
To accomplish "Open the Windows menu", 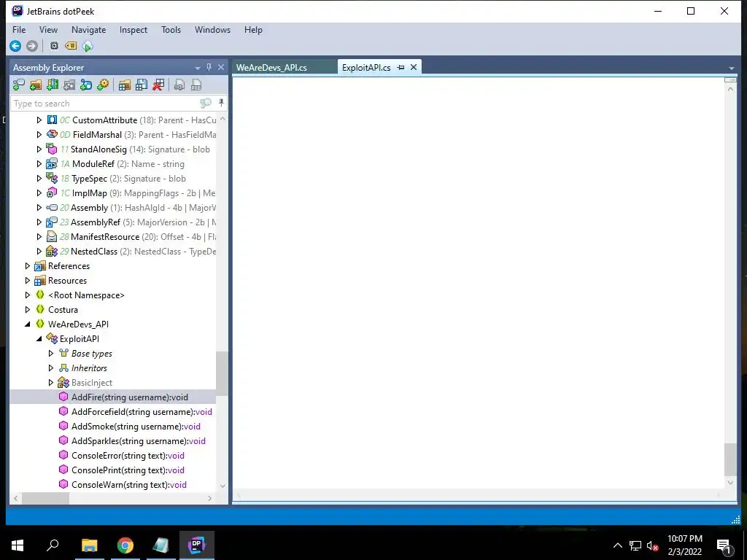I will (x=212, y=29).
